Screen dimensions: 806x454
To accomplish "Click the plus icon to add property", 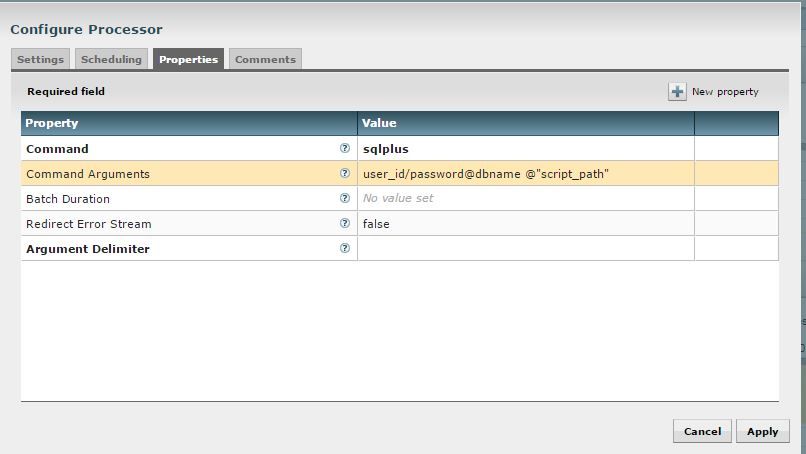I will tap(677, 92).
